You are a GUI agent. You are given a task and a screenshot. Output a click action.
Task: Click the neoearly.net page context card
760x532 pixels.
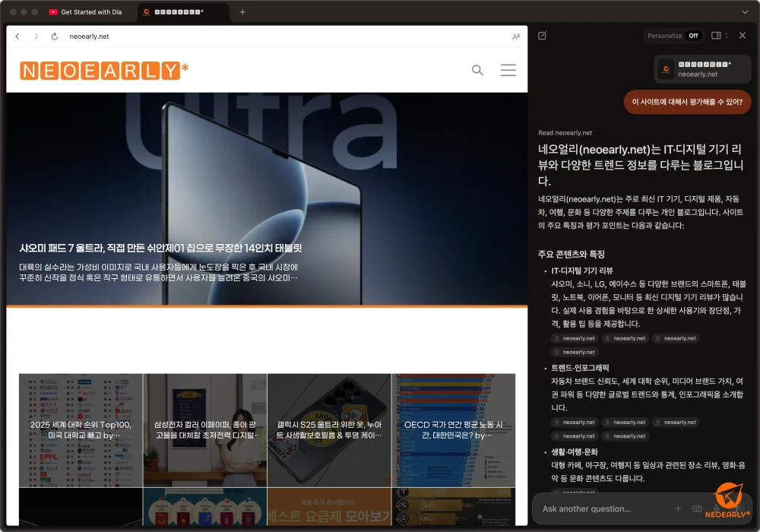[x=702, y=69]
